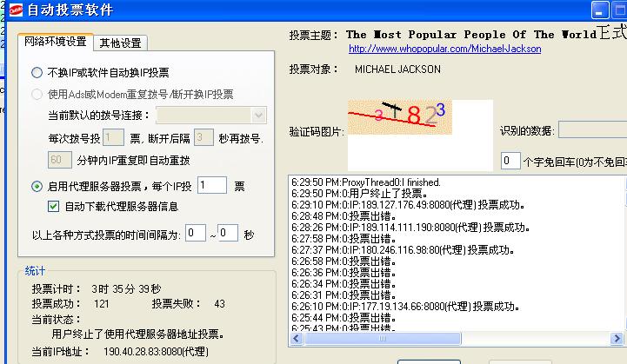Click the app icon in title bar
Viewport: 627px width, 364px height.
[x=13, y=10]
